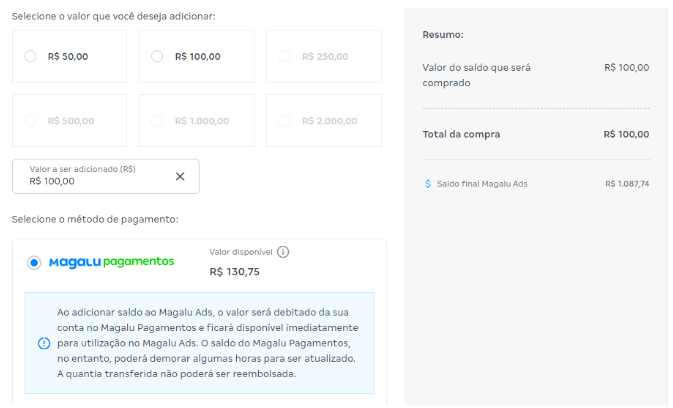Click the Magalu Pagamentos logo
This screenshot has width=673, height=408.
[111, 262]
